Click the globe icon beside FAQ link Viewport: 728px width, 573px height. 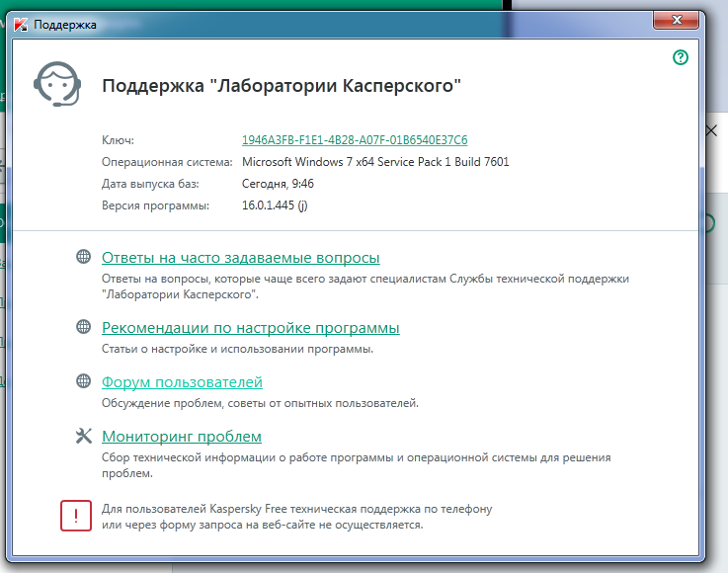pos(84,256)
